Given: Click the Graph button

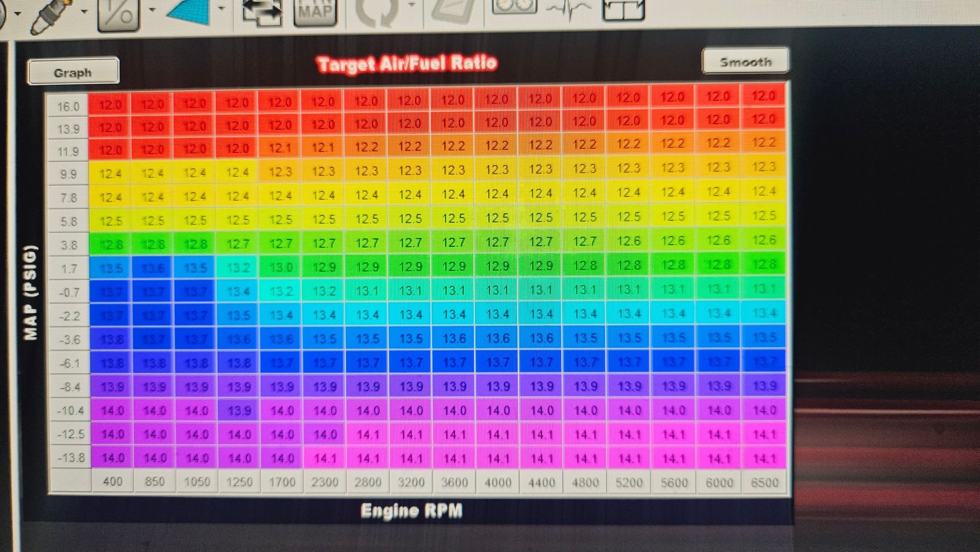Looking at the screenshot, I should [x=73, y=73].
